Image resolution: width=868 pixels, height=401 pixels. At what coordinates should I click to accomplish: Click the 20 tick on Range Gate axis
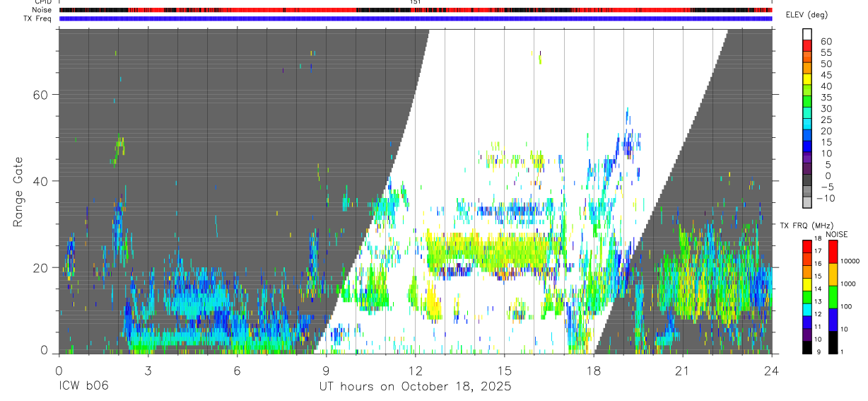(x=42, y=268)
